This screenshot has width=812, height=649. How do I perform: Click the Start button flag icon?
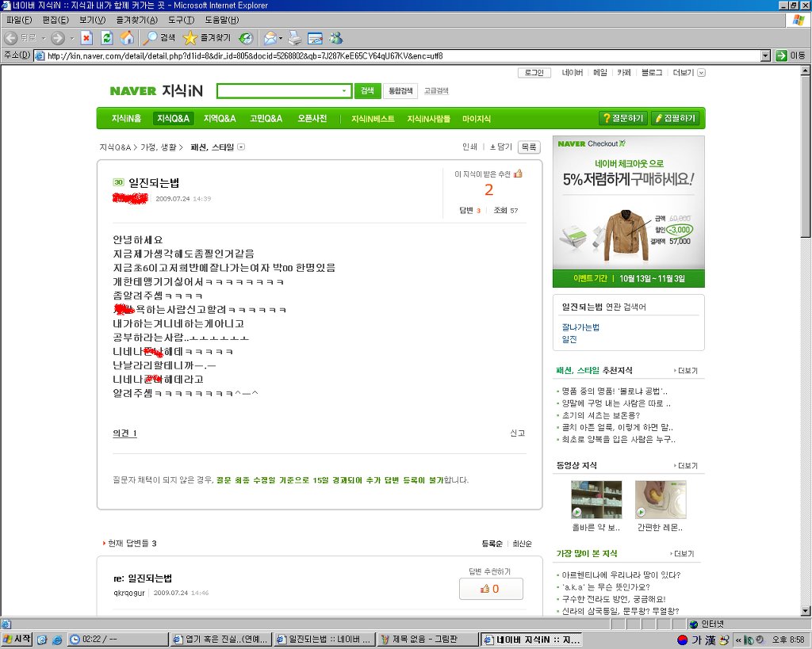17,639
